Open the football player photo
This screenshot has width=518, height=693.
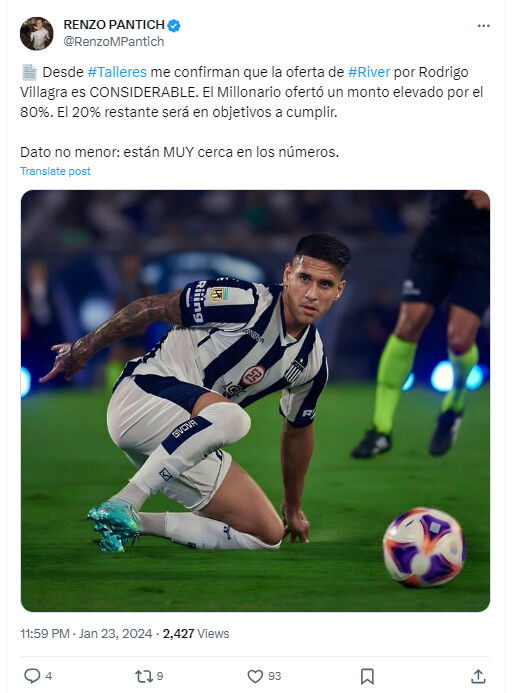click(255, 401)
